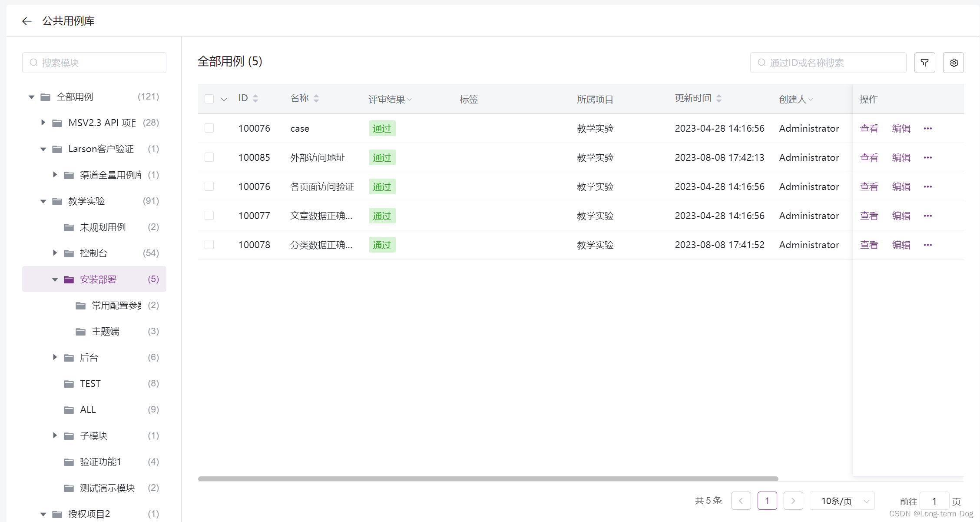The image size is (980, 522).
Task: Click 编辑 for 文章数据正确 row
Action: (x=901, y=216)
